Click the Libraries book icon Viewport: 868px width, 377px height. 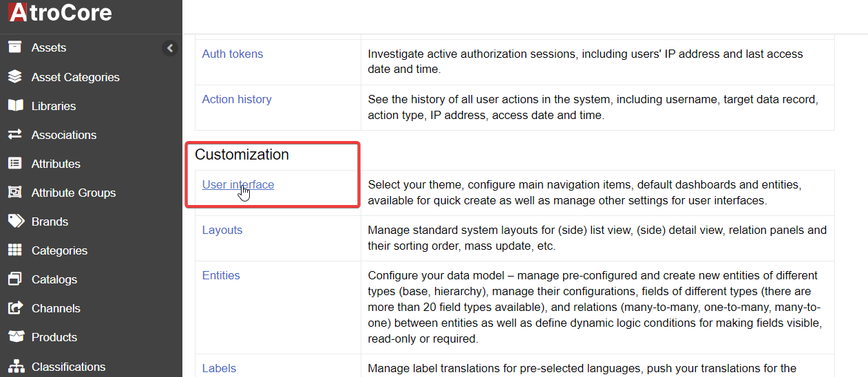coord(15,106)
